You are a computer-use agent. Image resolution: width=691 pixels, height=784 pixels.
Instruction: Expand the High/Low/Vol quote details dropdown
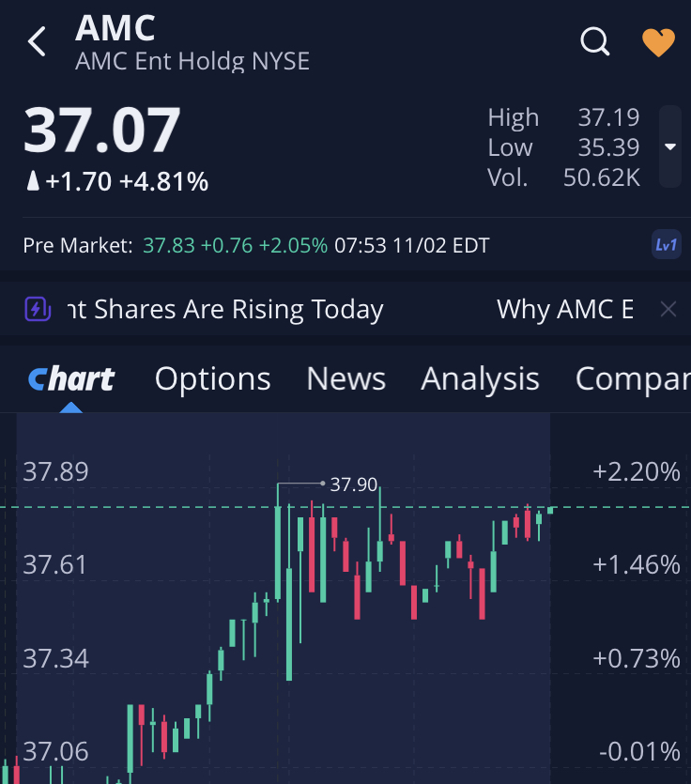669,146
